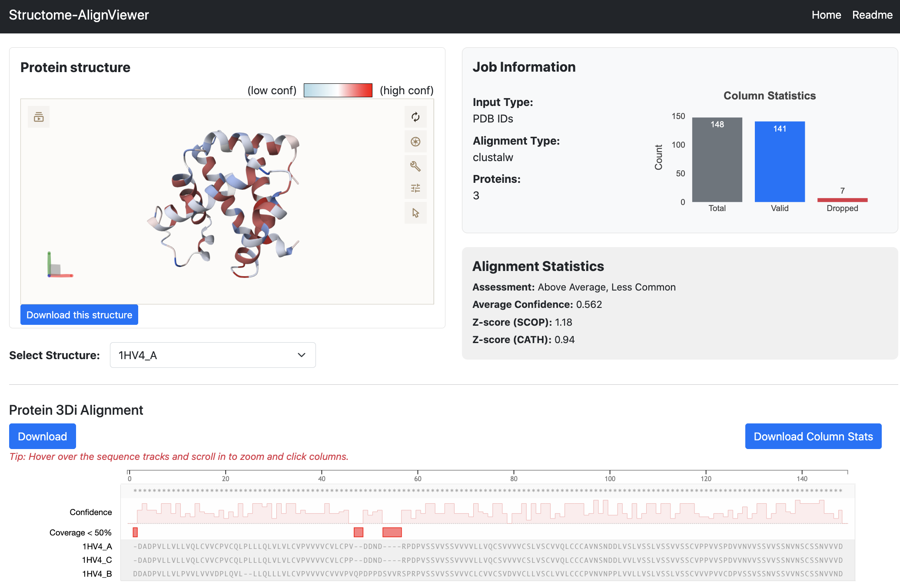Click the Structome-AlignViewer brand title
This screenshot has width=900, height=588.
coord(79,15)
